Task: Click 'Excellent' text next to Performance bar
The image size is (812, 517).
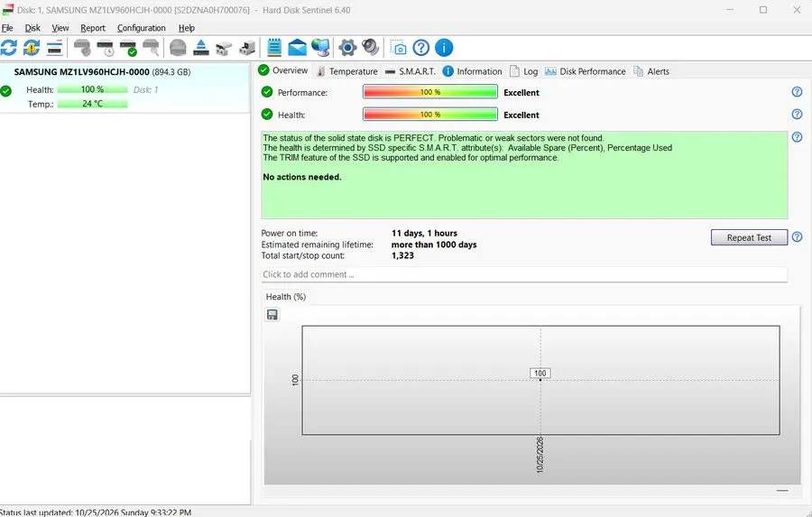Action: pos(521,93)
